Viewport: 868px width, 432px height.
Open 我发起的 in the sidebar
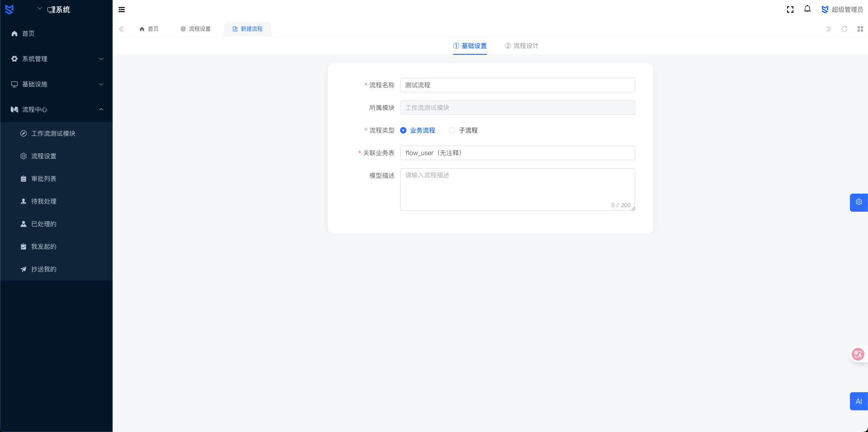tap(57, 247)
